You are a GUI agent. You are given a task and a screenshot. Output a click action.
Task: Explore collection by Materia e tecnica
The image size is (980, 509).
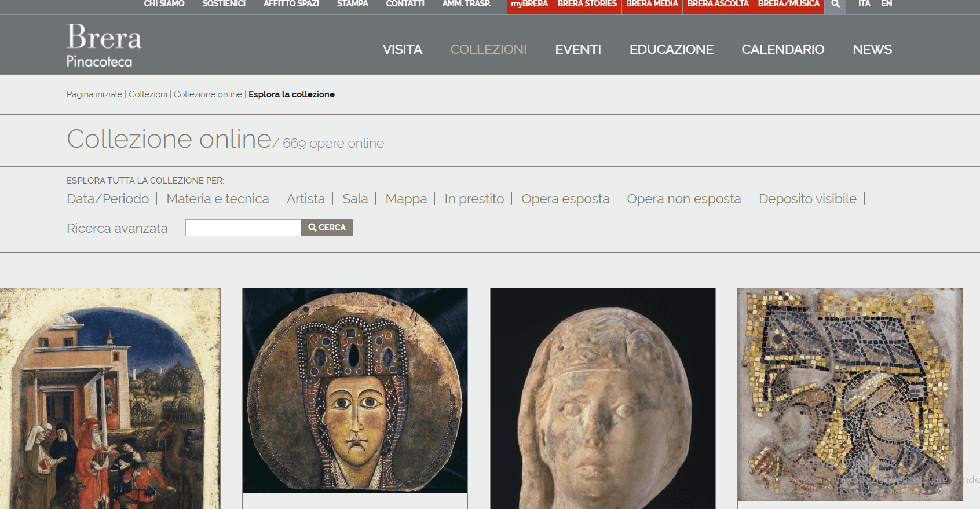click(x=218, y=199)
